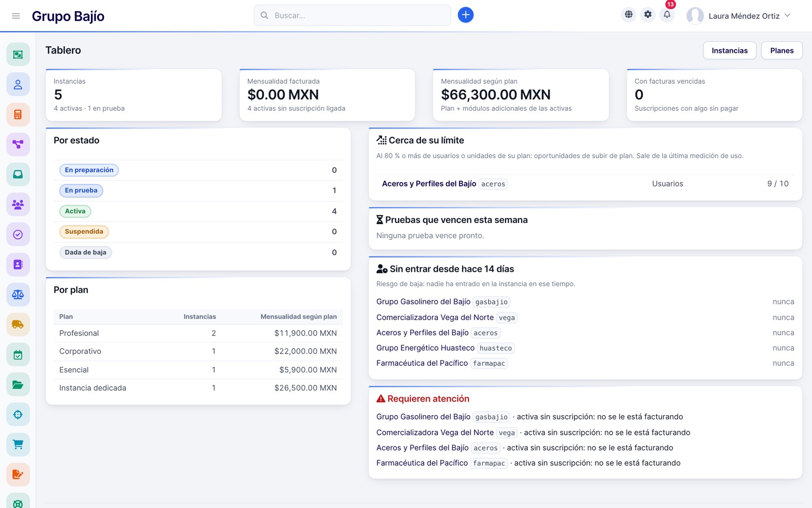
Task: Open the purple people group sidebar icon
Action: pos(18,204)
